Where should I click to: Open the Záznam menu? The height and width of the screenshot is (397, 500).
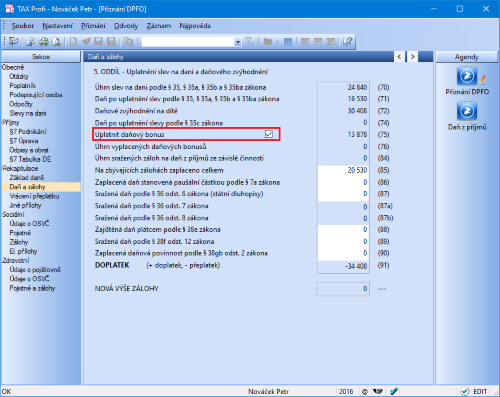click(x=159, y=26)
